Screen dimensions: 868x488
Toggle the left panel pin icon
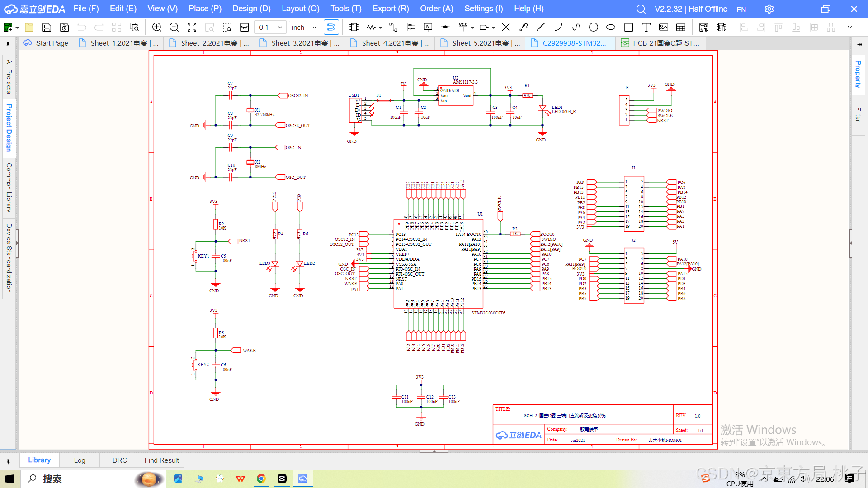pyautogui.click(x=8, y=44)
